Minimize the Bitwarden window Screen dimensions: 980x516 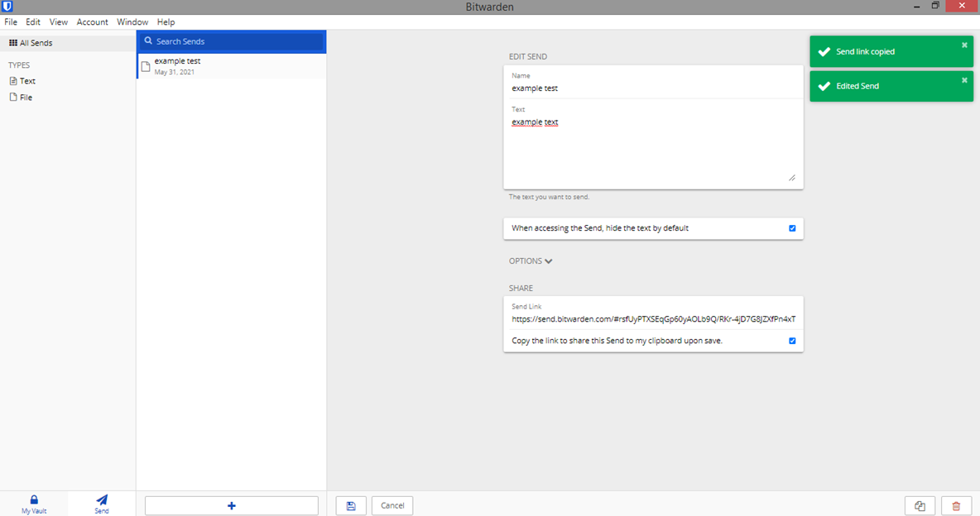916,7
